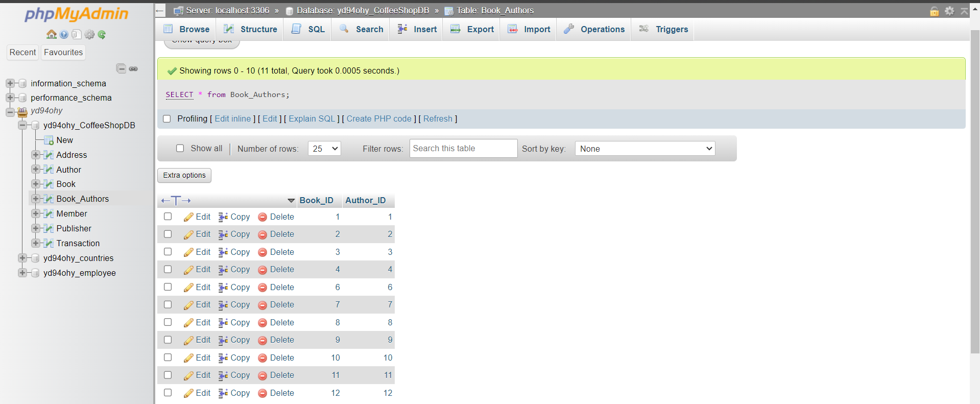
Task: Open the SQL tab
Action: pyautogui.click(x=307, y=29)
